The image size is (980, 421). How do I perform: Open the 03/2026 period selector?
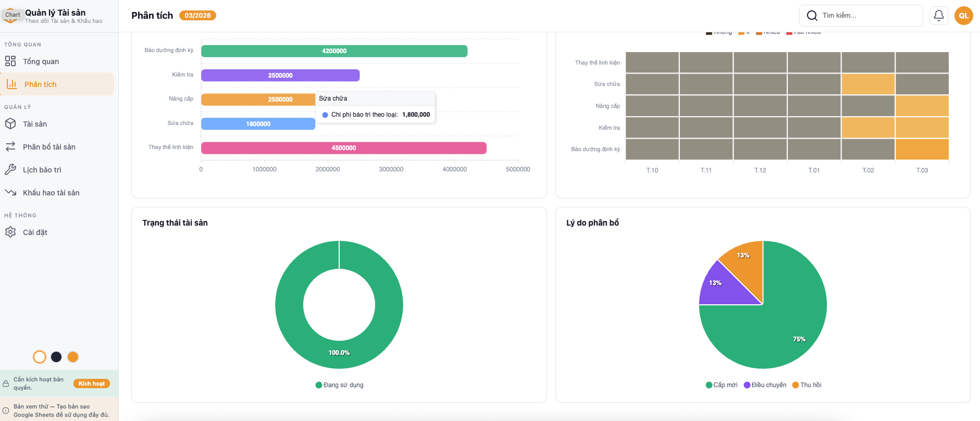point(197,16)
